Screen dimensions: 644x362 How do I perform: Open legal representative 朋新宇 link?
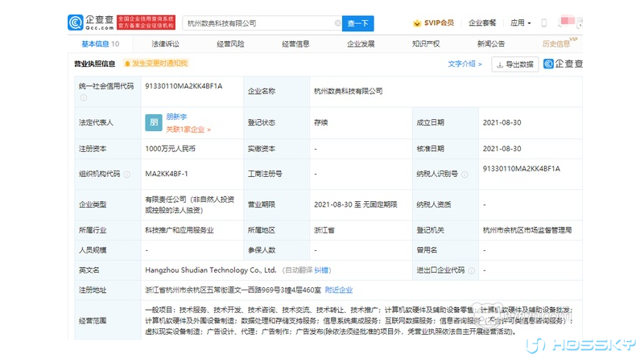point(176,117)
